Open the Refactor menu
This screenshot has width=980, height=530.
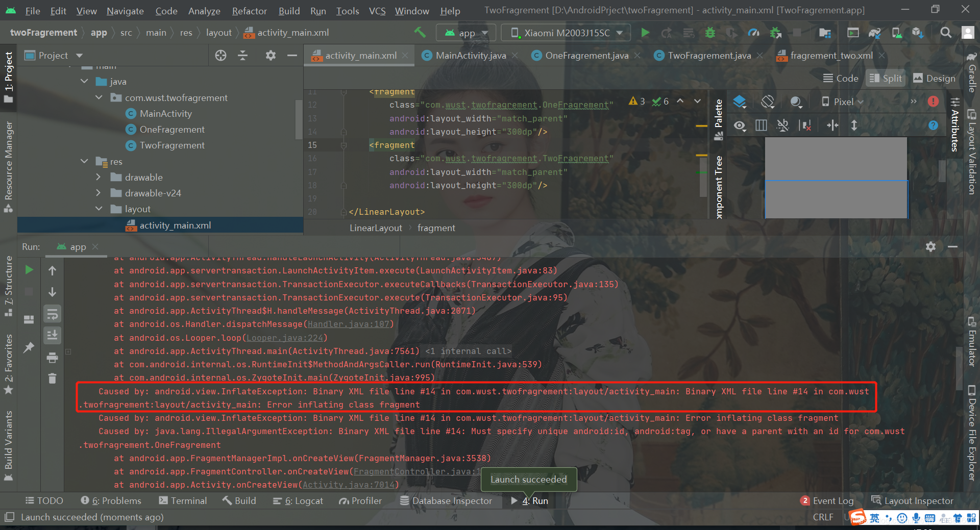pos(249,11)
